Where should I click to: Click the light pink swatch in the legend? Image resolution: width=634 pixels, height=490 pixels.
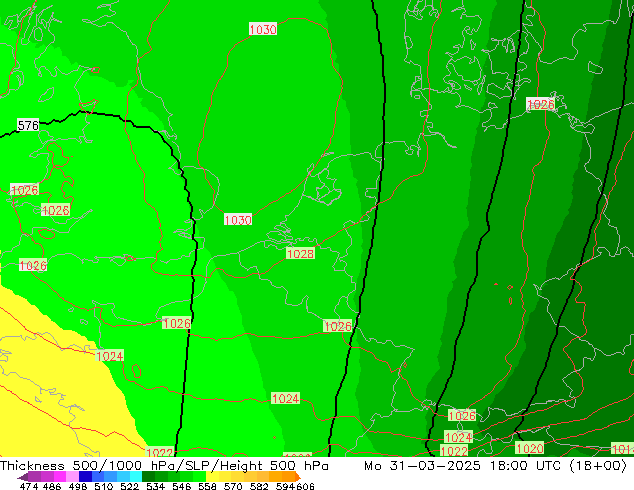[x=71, y=476]
